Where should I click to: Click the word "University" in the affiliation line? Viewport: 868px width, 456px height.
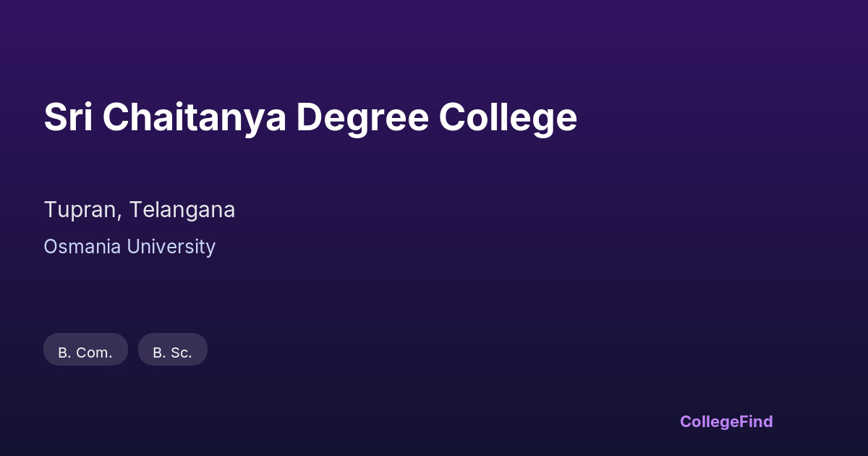(171, 247)
